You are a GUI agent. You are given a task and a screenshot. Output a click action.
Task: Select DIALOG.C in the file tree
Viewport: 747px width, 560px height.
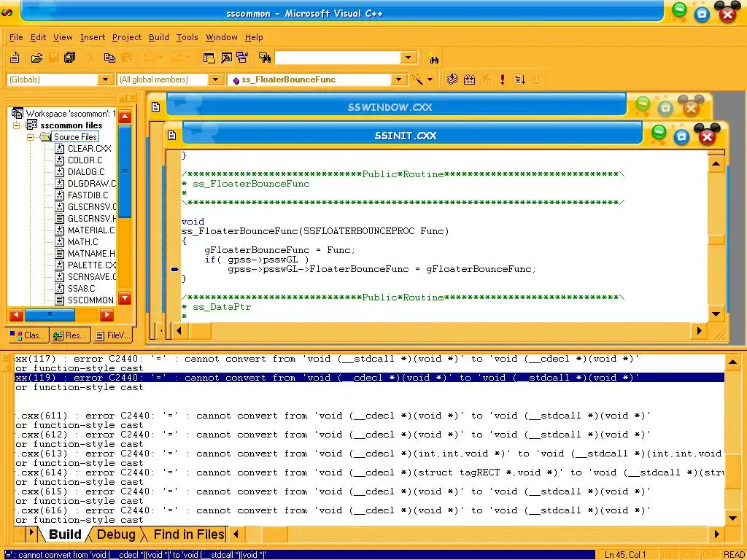pyautogui.click(x=86, y=172)
